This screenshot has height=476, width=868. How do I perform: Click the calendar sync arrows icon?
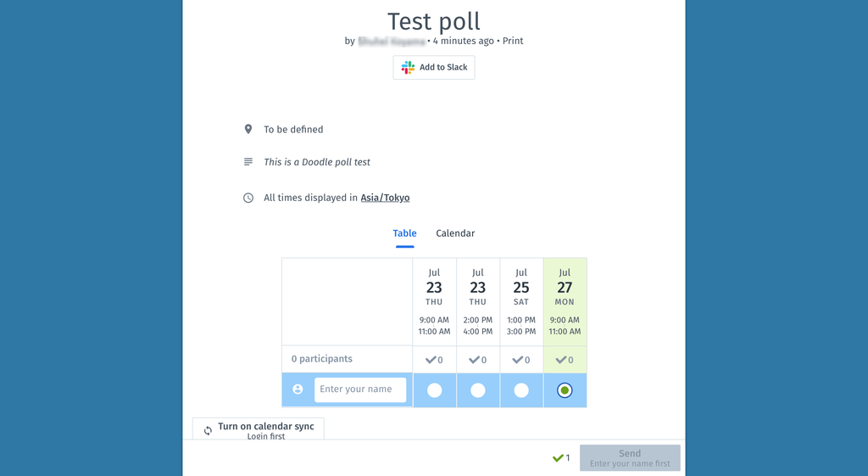[x=208, y=430]
